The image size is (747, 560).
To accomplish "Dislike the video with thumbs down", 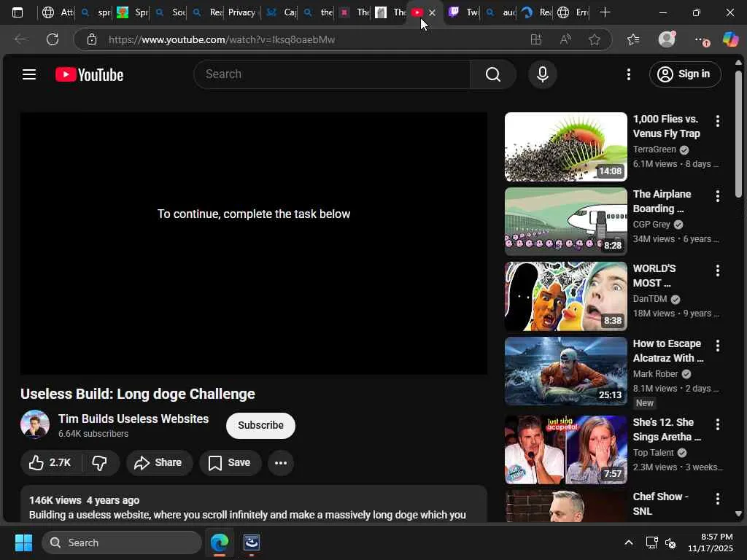I will click(x=100, y=463).
